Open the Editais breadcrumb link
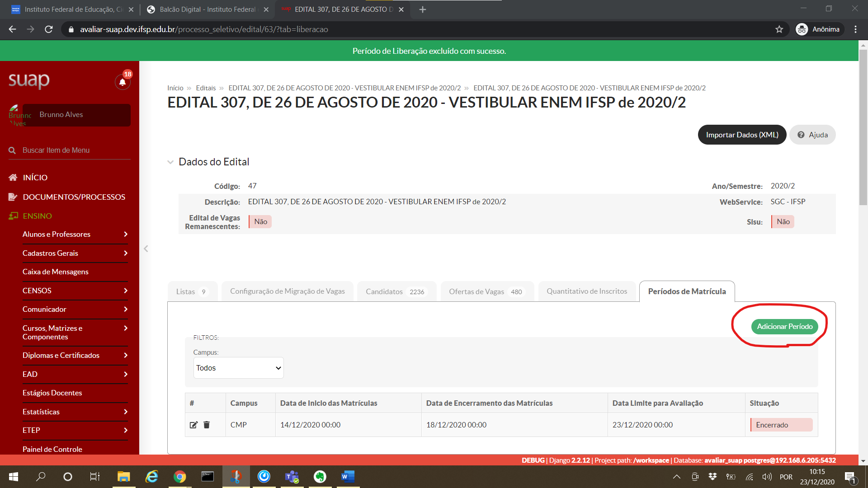The image size is (868, 488). click(x=206, y=88)
